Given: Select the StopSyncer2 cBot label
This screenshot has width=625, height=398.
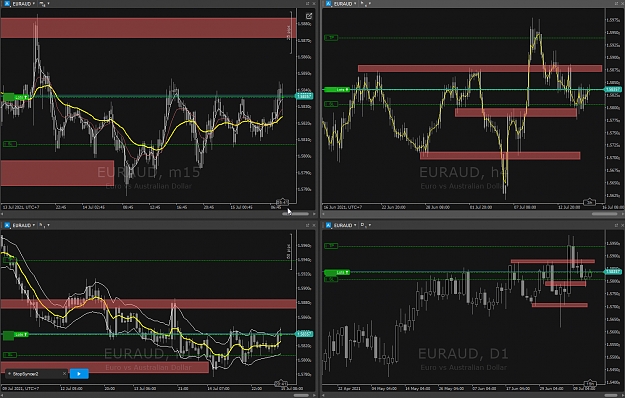Looking at the screenshot, I should 26,374.
